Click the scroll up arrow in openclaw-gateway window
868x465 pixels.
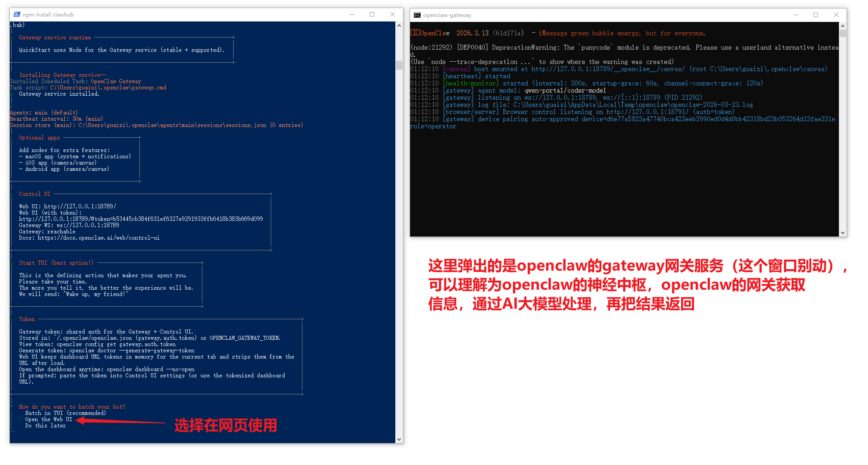[x=843, y=26]
